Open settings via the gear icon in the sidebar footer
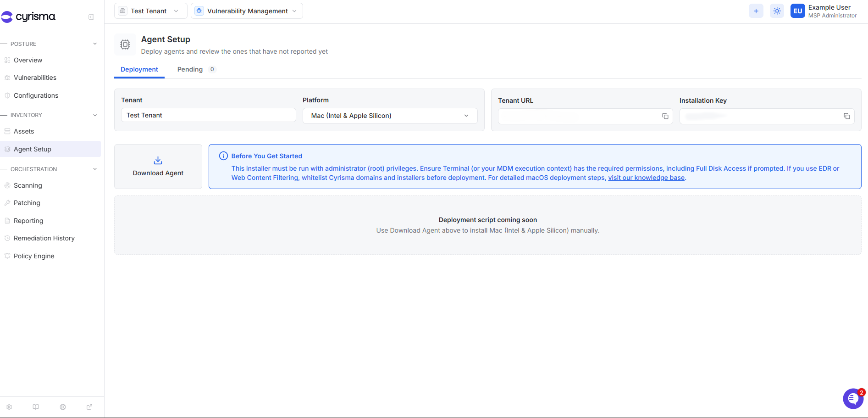This screenshot has width=868, height=418. [9, 407]
